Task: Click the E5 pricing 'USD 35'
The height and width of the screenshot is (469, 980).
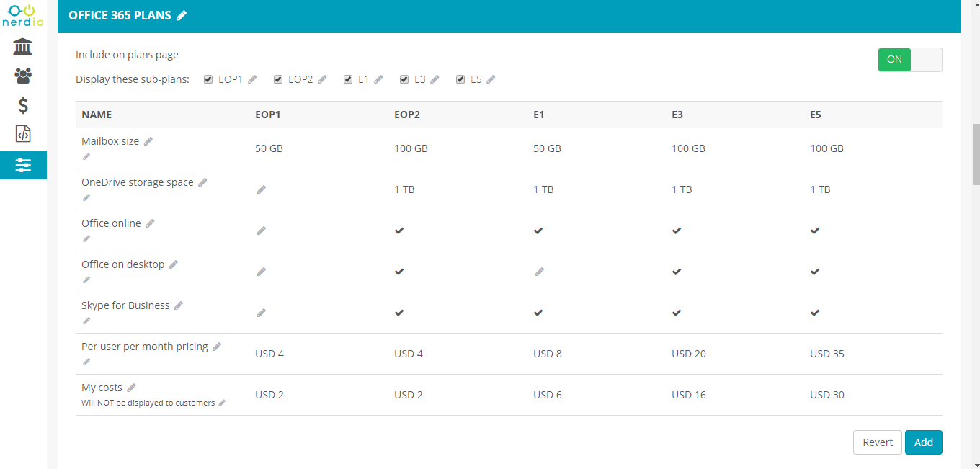Action: click(827, 354)
